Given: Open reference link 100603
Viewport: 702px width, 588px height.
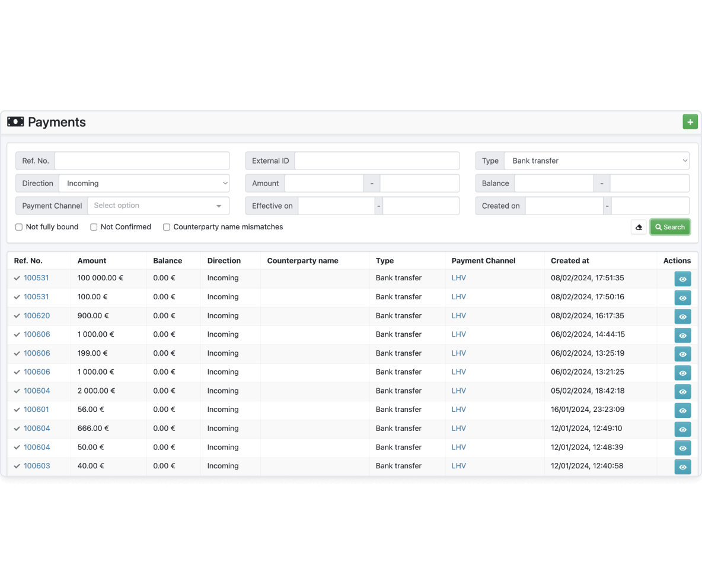Looking at the screenshot, I should (x=37, y=466).
